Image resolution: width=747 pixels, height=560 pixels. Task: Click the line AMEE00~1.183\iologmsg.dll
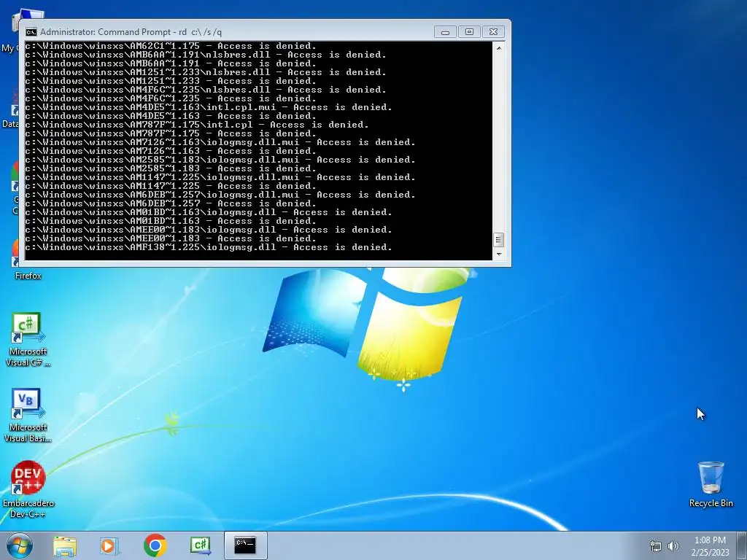(209, 230)
